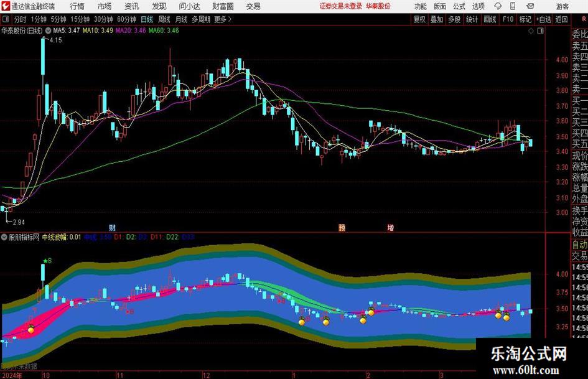Open the mobile phone icon in title bar

click(513, 6)
